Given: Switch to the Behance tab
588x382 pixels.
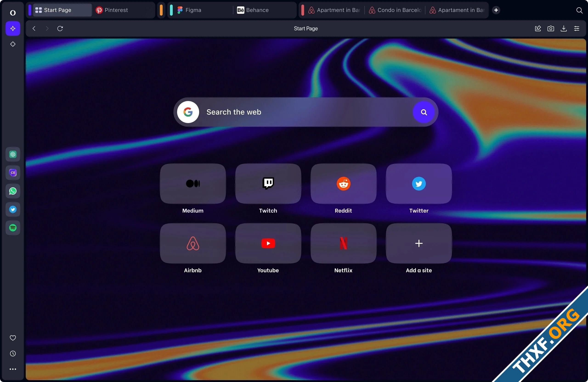Looking at the screenshot, I should 257,10.
